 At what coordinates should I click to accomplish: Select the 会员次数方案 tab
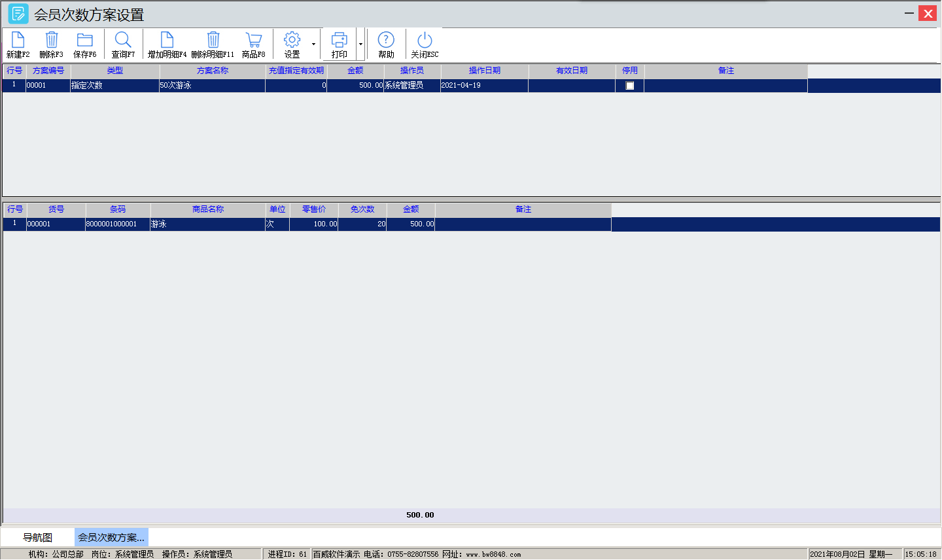click(111, 538)
